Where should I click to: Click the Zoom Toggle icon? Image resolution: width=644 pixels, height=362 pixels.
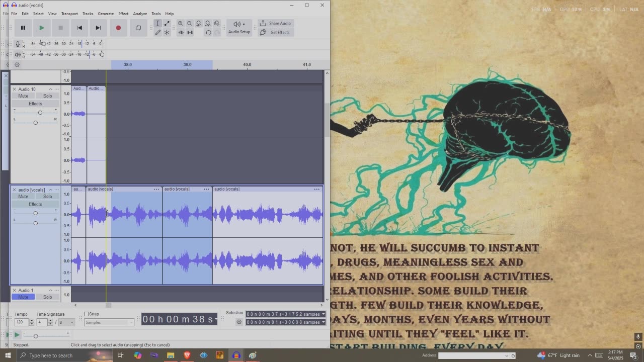pos(217,24)
